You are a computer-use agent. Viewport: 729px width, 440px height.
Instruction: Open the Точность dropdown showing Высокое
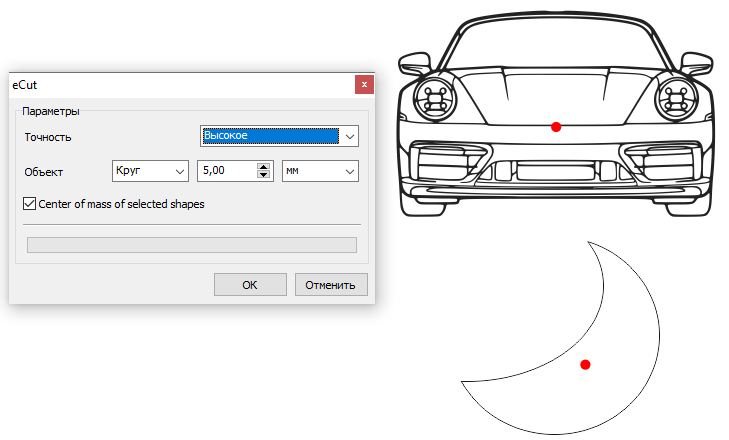[279, 136]
